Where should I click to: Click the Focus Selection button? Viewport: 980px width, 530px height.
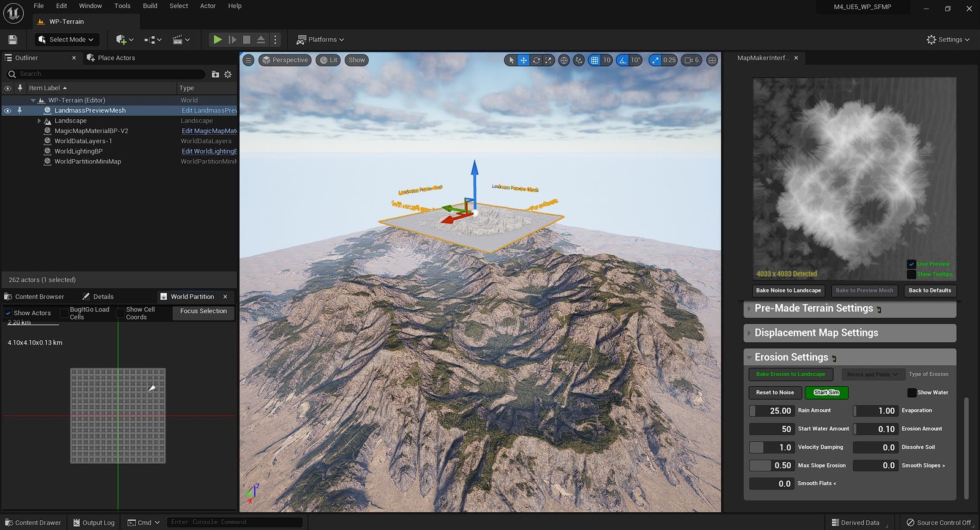[203, 312]
